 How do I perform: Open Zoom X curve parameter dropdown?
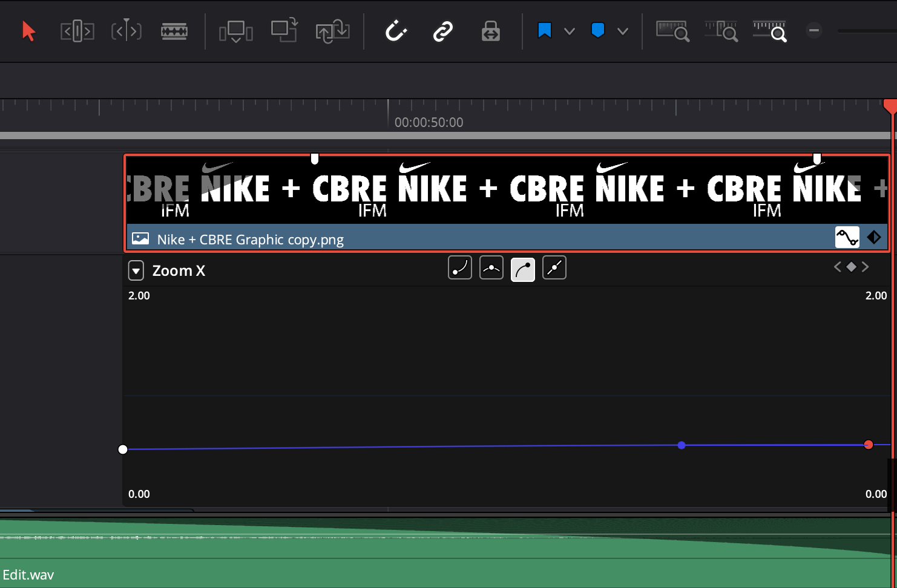click(x=136, y=270)
